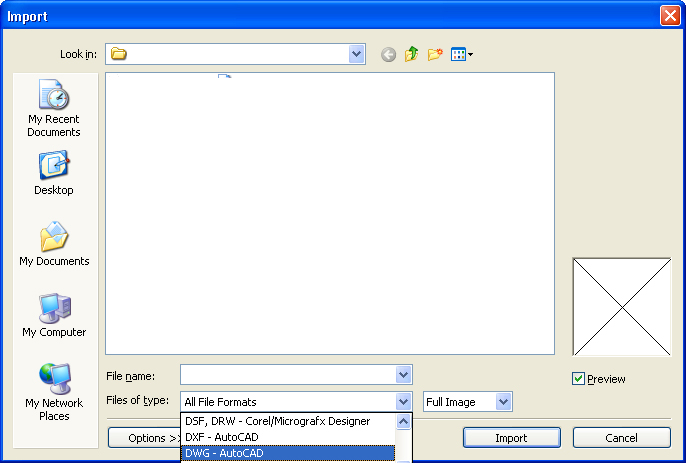686x463 pixels.
Task: Navigate up one folder level
Action: pos(411,54)
